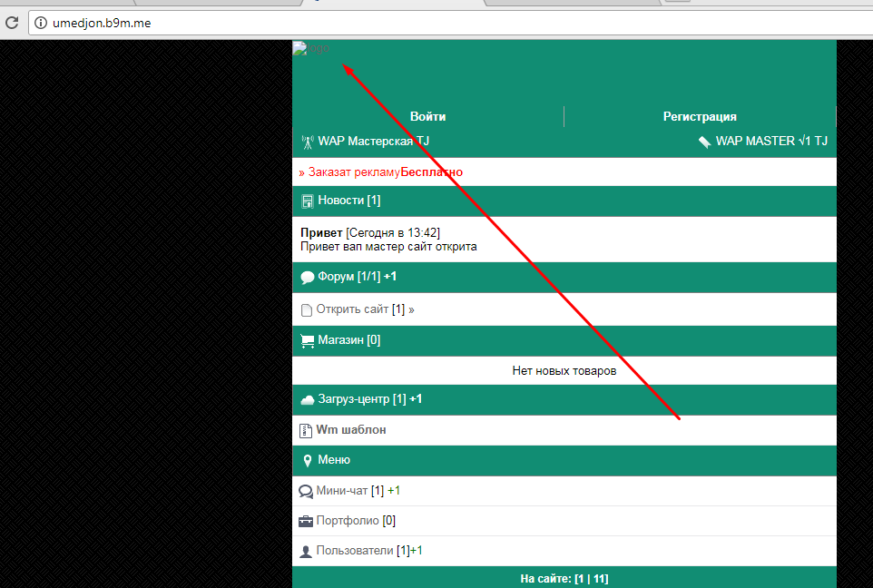The width and height of the screenshot is (873, 588).
Task: Open the Регистрация tab
Action: point(700,116)
